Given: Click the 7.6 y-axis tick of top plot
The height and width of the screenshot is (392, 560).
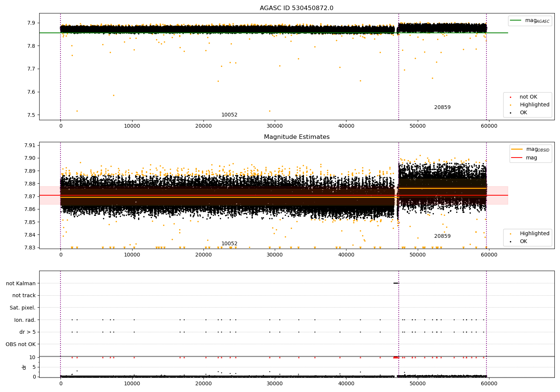Looking at the screenshot, I should 31,92.
